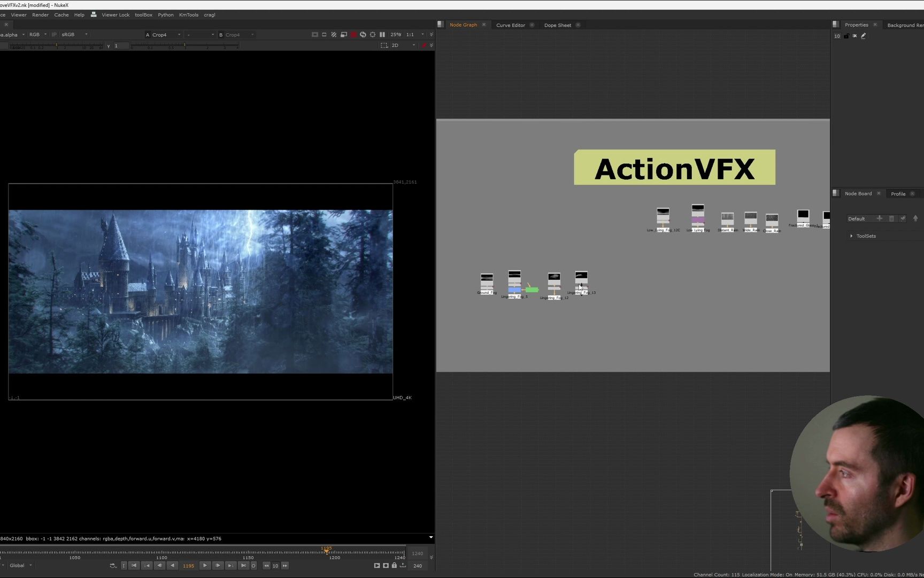924x578 pixels.
Task: Click the add plus icon in Node Board
Action: click(x=879, y=218)
